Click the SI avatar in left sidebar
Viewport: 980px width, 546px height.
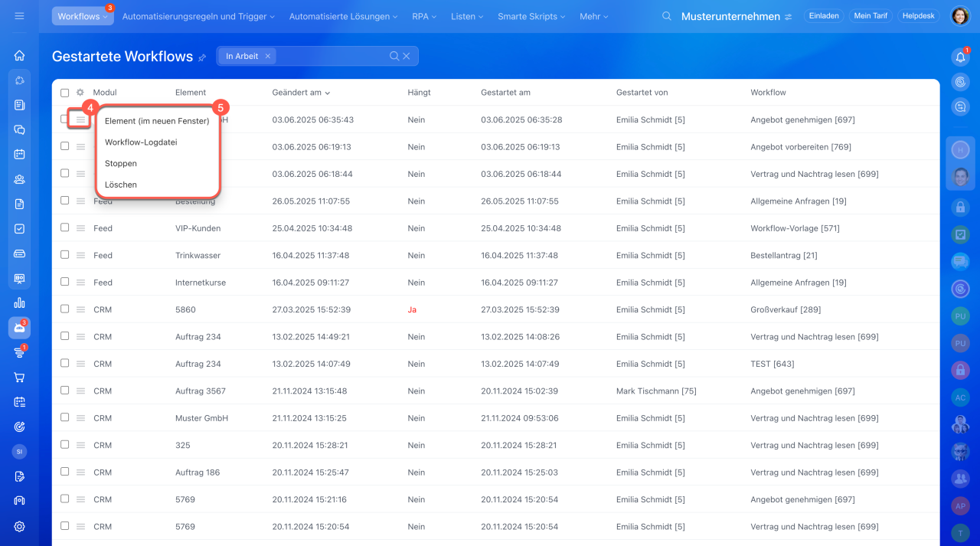click(19, 452)
